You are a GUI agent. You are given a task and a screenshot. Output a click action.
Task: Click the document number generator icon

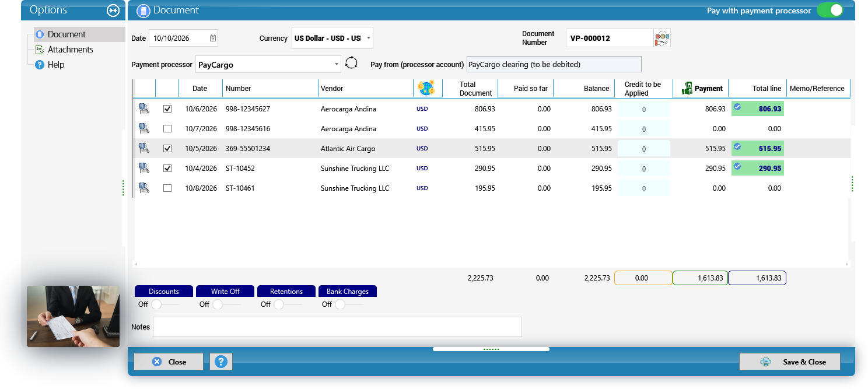[x=662, y=38]
